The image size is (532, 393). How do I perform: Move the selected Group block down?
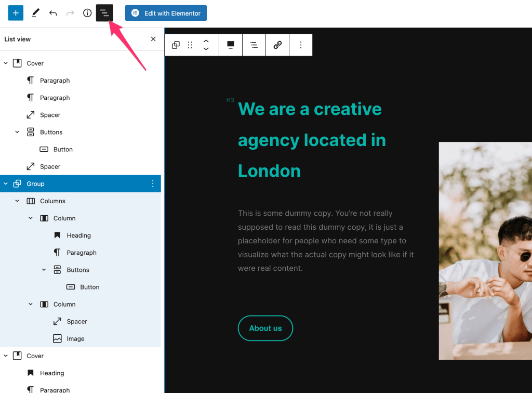click(x=206, y=49)
